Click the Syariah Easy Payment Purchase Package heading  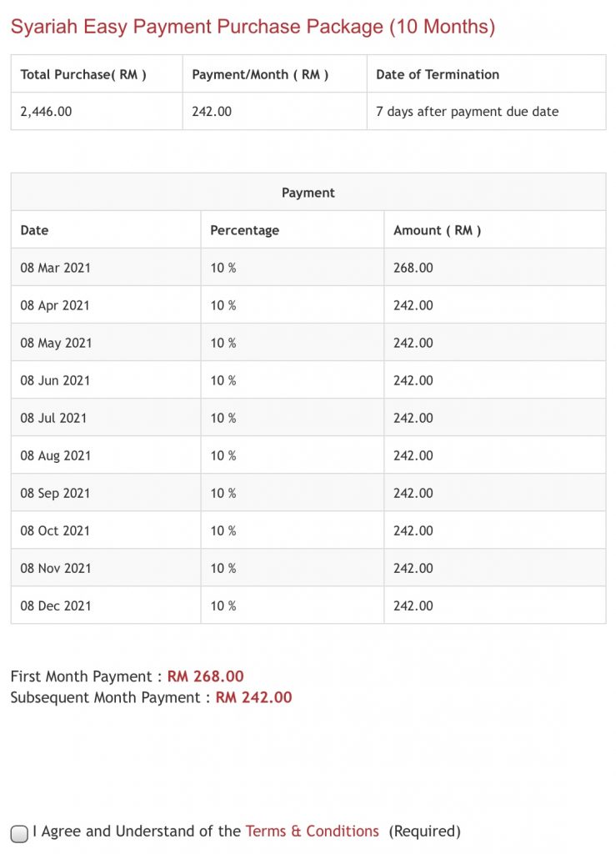pos(253,27)
